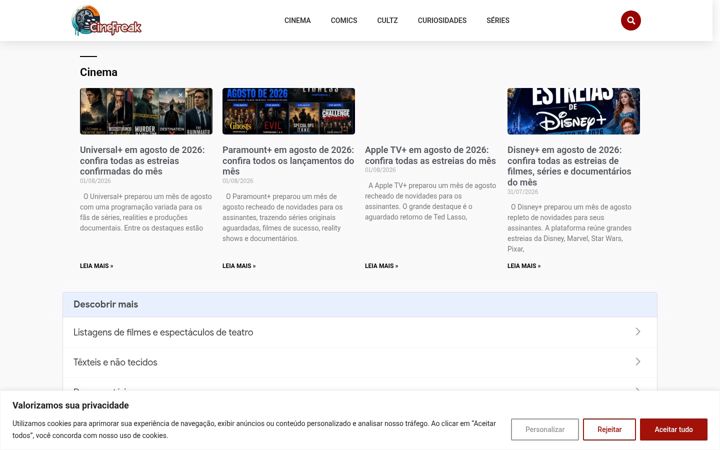Click Rejeitar cookie button
720x450 pixels.
click(x=609, y=429)
